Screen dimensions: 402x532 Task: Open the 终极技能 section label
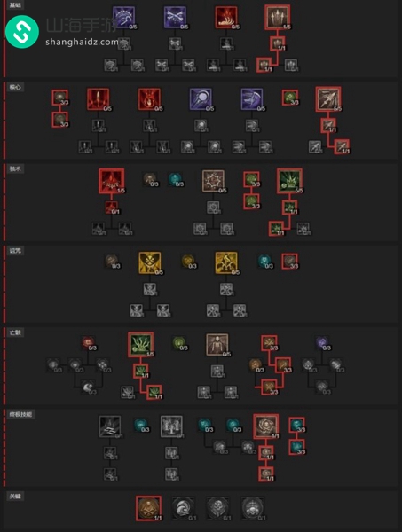click(x=20, y=414)
